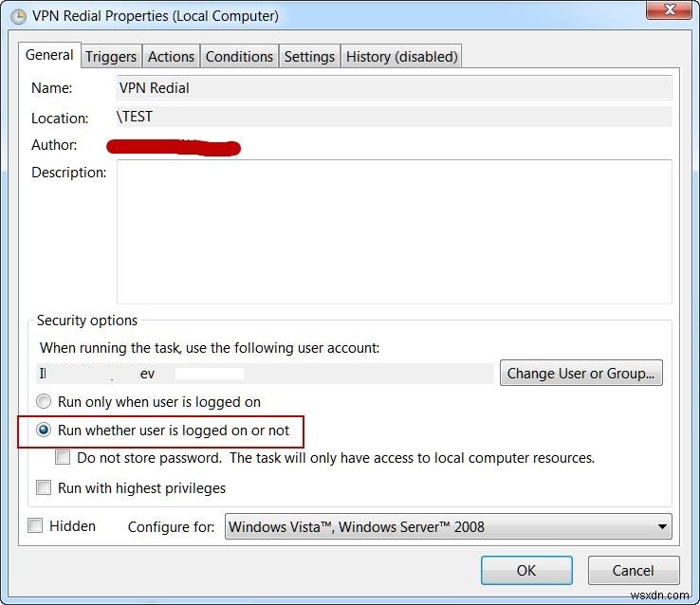The image size is (700, 605).
Task: Click the Security options group label
Action: [87, 321]
